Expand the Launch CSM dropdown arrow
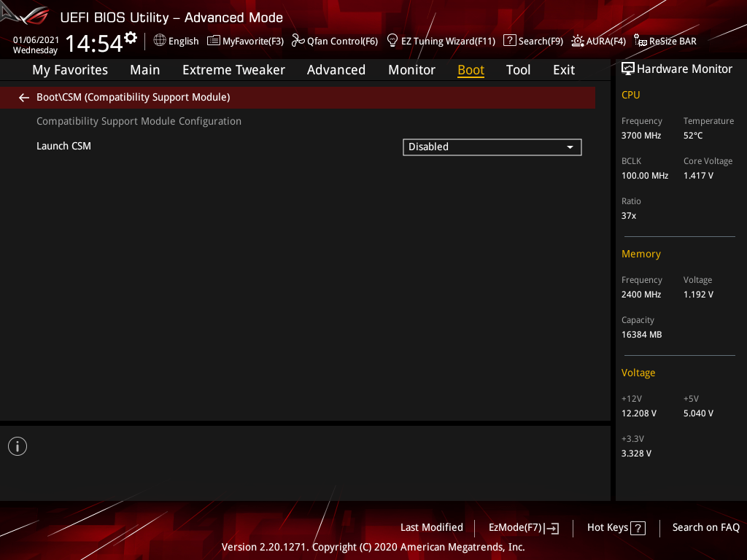 [x=570, y=147]
